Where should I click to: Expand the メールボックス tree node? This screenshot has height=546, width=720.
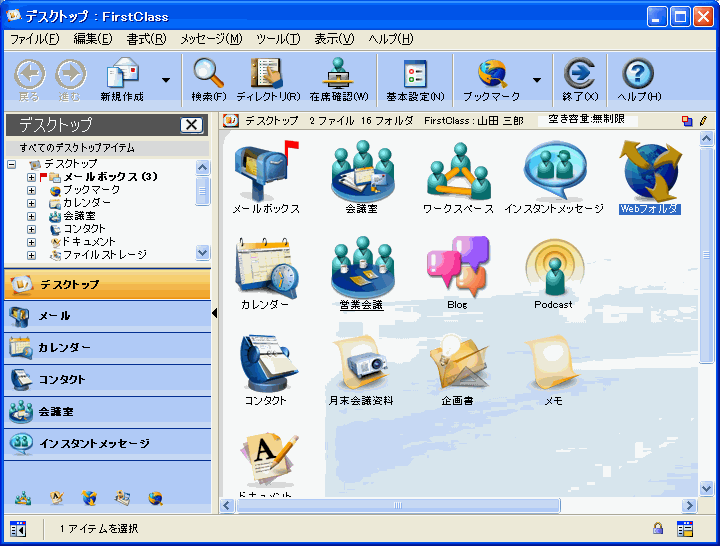[x=31, y=177]
